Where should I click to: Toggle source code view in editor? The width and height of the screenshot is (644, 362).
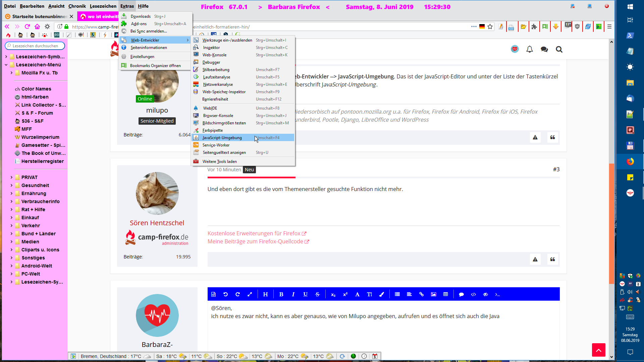(213, 294)
